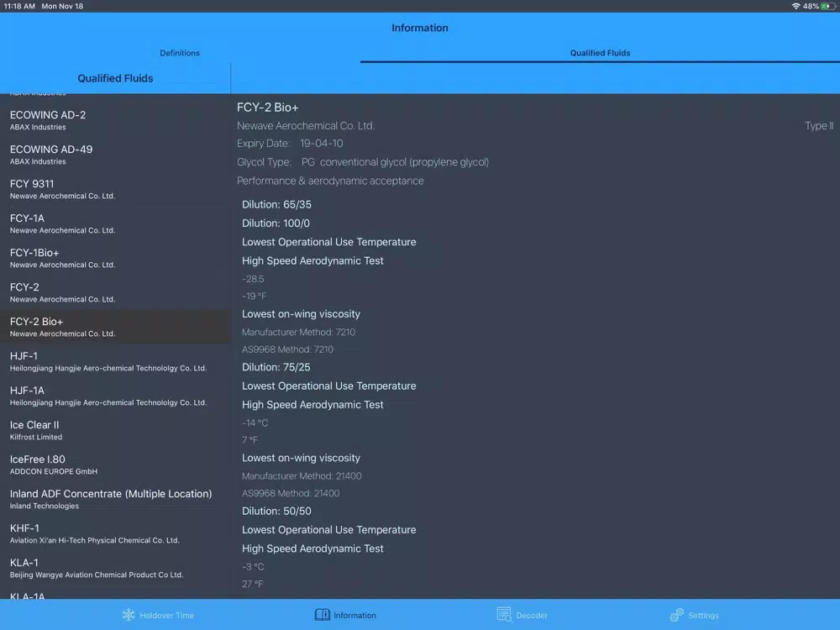This screenshot has height=630, width=840.
Task: Choose FCY-1A from fluid list
Action: (115, 223)
